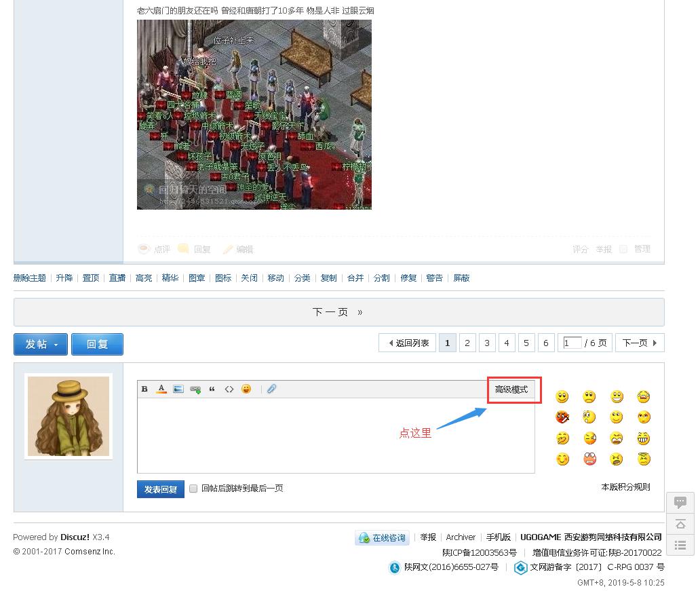Image resolution: width=700 pixels, height=591 pixels.
Task: Insert the toothy wide grin emoji
Action: click(x=643, y=438)
